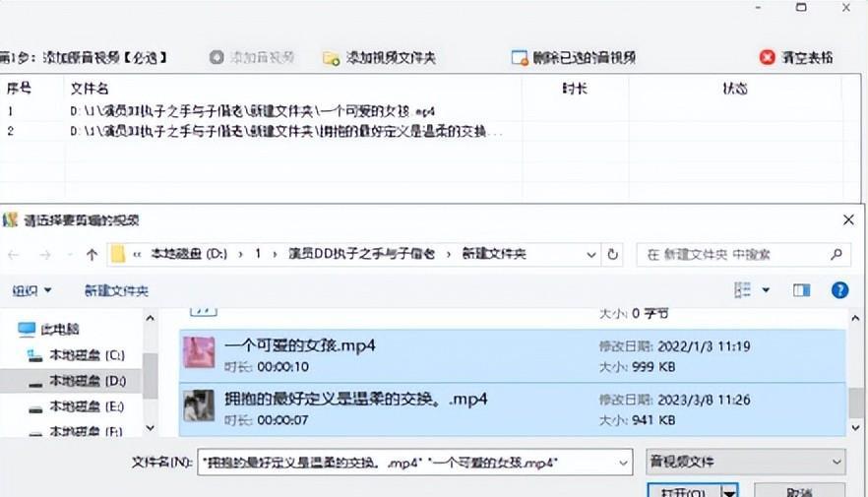
Task: Click the 文件名 column header
Action: [90, 88]
